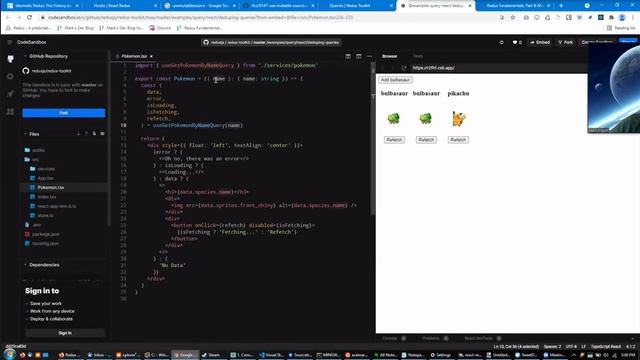Click the Chrome address bar
Viewport: 640px width, 360px height.
[x=269, y=18]
